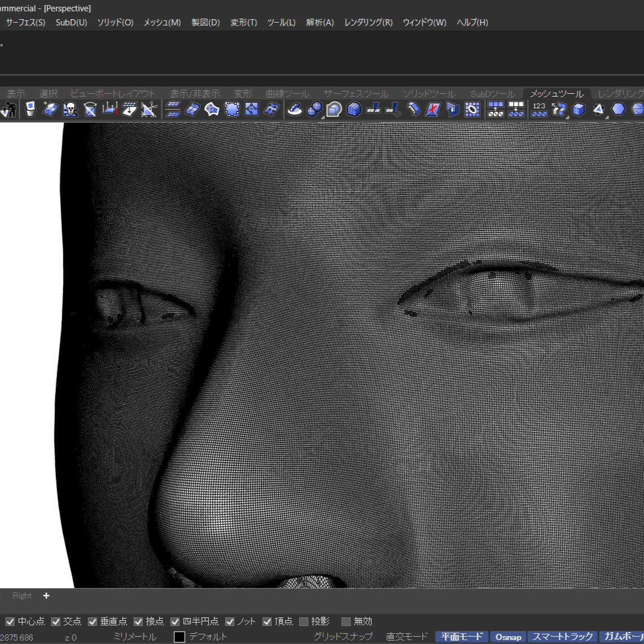Image resolution: width=644 pixels, height=644 pixels.
Task: Click the blue mesh box icon
Action: 354,110
